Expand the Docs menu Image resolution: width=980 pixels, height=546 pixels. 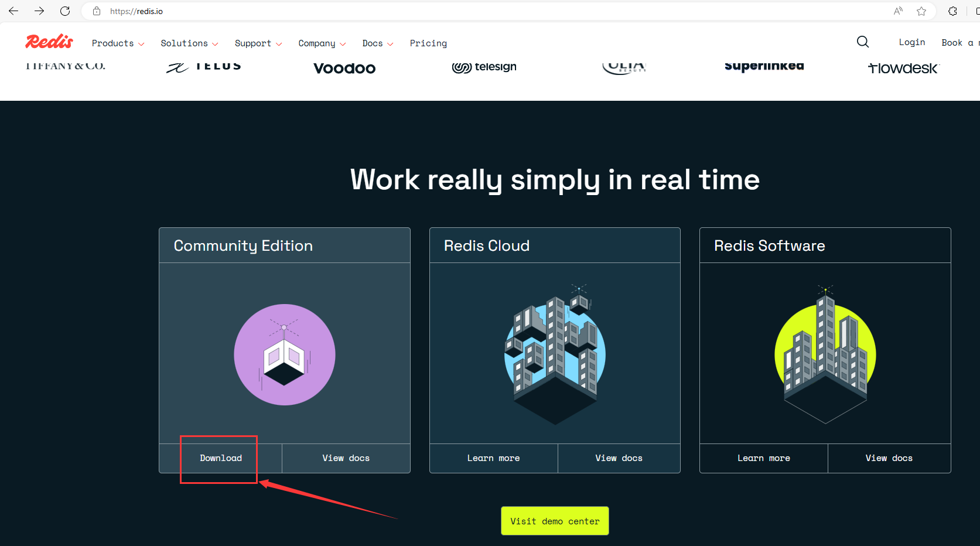[378, 43]
